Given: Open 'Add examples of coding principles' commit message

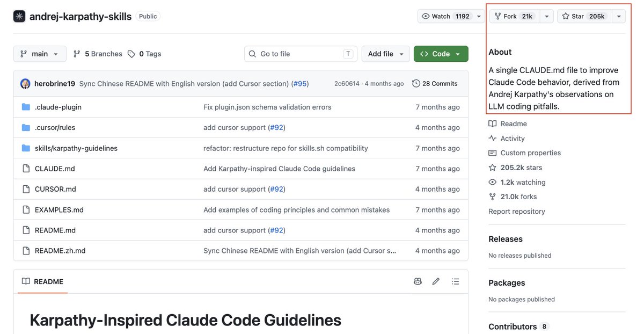Looking at the screenshot, I should tap(296, 209).
